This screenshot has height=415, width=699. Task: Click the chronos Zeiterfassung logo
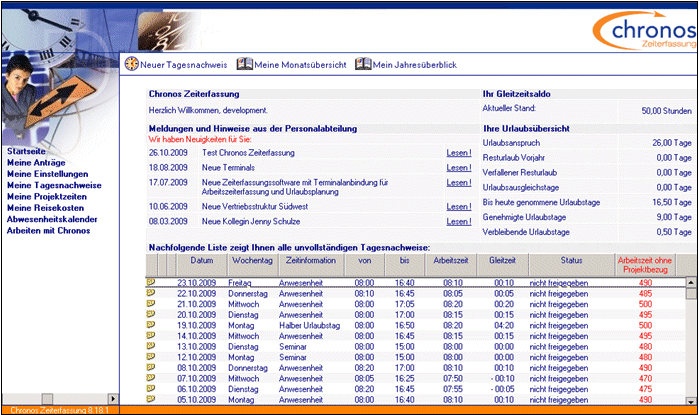pyautogui.click(x=645, y=30)
